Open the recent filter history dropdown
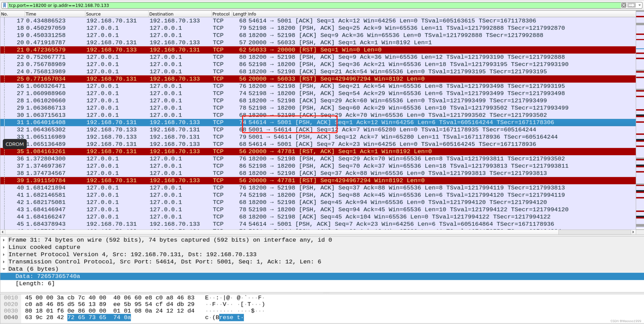Viewport: 644px width, 324px height. [x=640, y=5]
